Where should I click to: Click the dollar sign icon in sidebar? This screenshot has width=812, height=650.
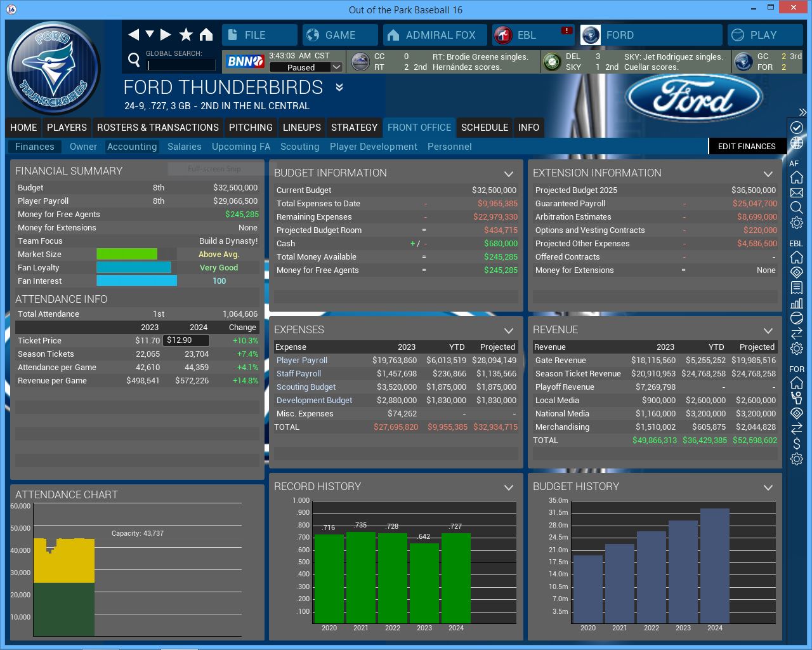pyautogui.click(x=797, y=444)
